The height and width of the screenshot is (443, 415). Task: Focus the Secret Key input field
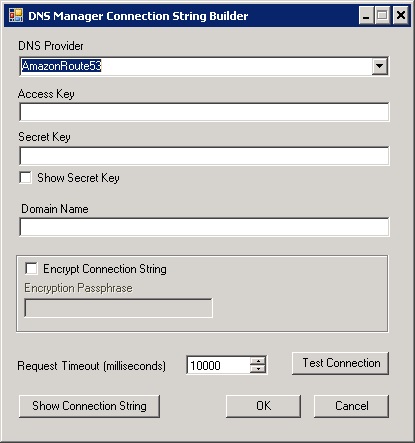click(204, 156)
